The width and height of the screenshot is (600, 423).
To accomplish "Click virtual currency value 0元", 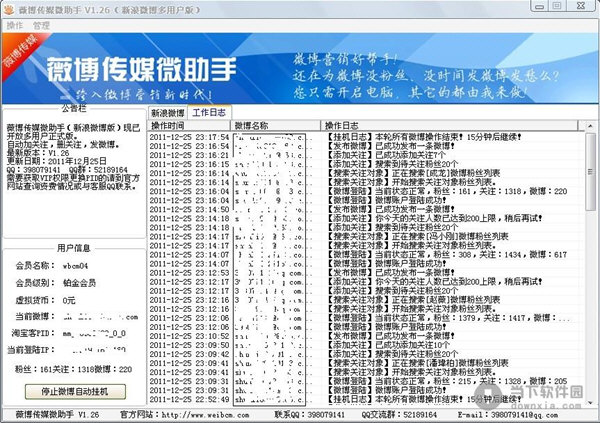I will click(69, 301).
